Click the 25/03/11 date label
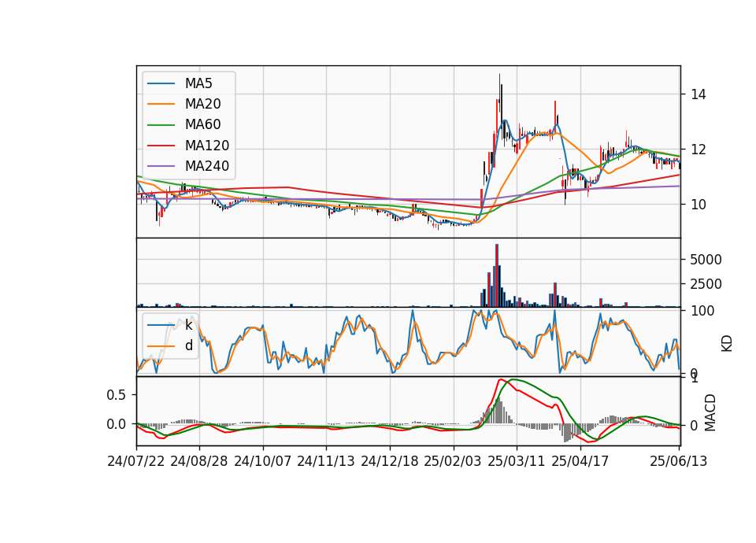Viewport: 756px width, 543px height. coord(517,461)
